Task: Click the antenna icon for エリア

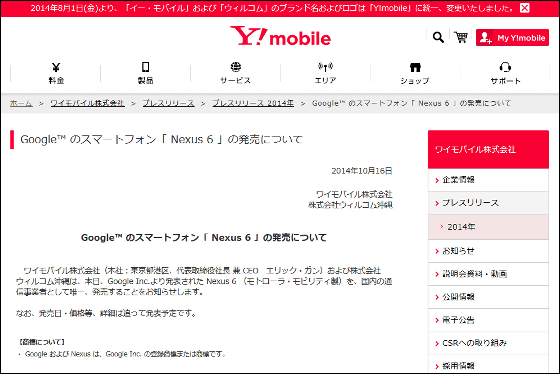Action: pyautogui.click(x=325, y=67)
